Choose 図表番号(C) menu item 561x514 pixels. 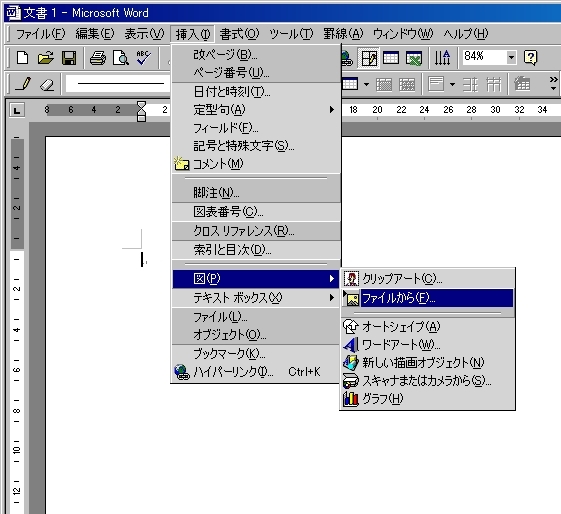pyautogui.click(x=256, y=212)
